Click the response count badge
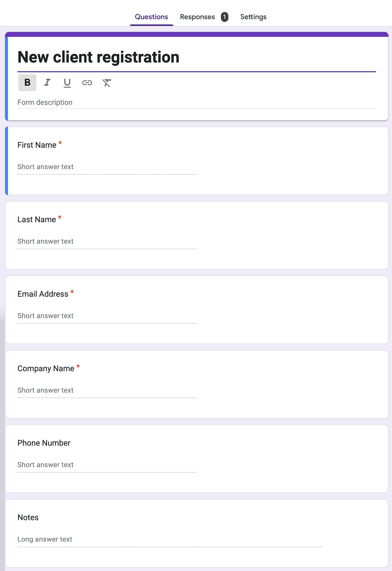The width and height of the screenshot is (392, 571). (x=224, y=17)
